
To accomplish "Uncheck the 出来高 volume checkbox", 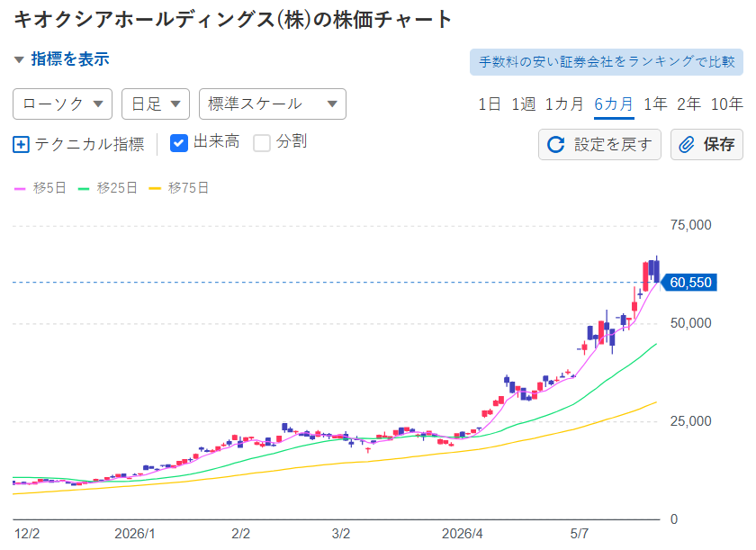I will [179, 143].
